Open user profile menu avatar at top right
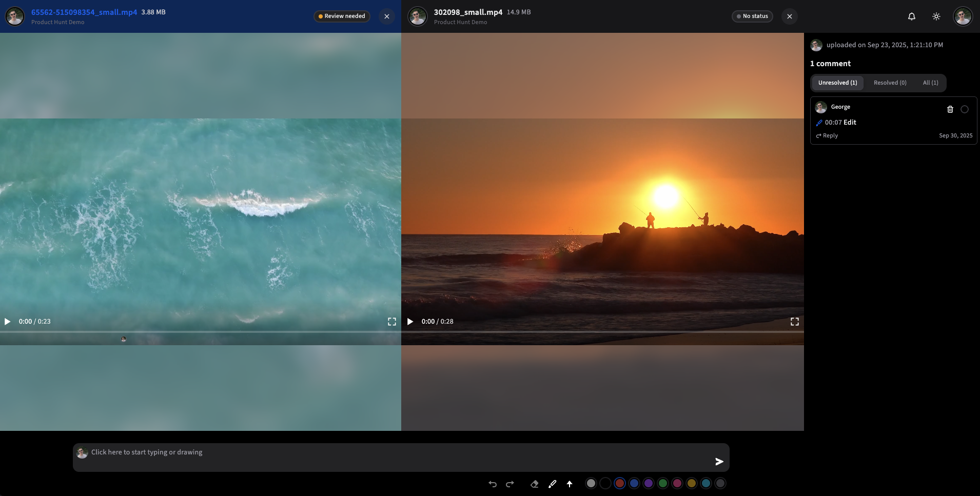Image resolution: width=980 pixels, height=496 pixels. pos(962,16)
